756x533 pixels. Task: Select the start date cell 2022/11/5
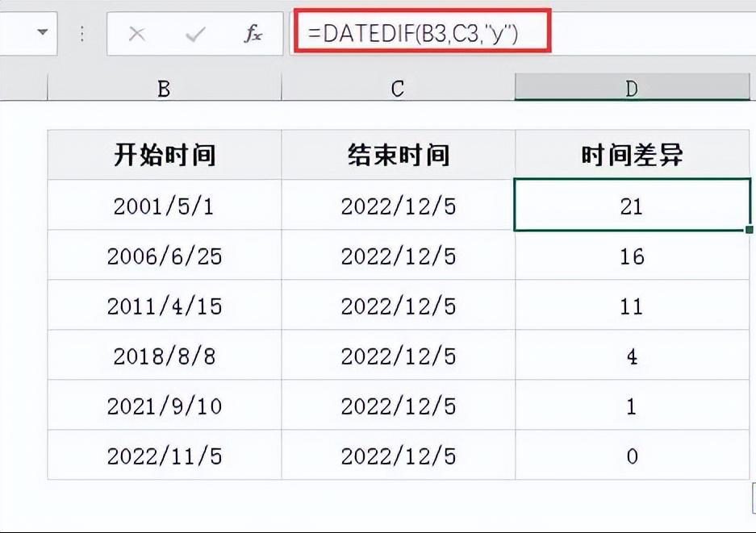(164, 456)
